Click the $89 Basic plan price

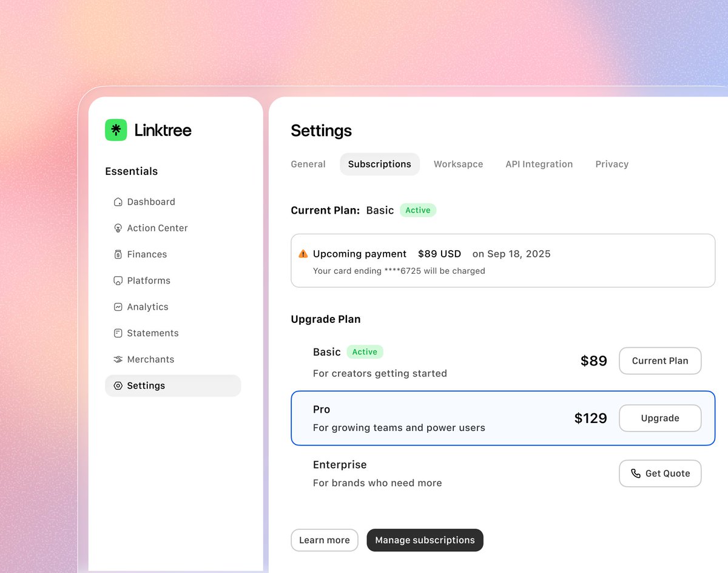[594, 361]
